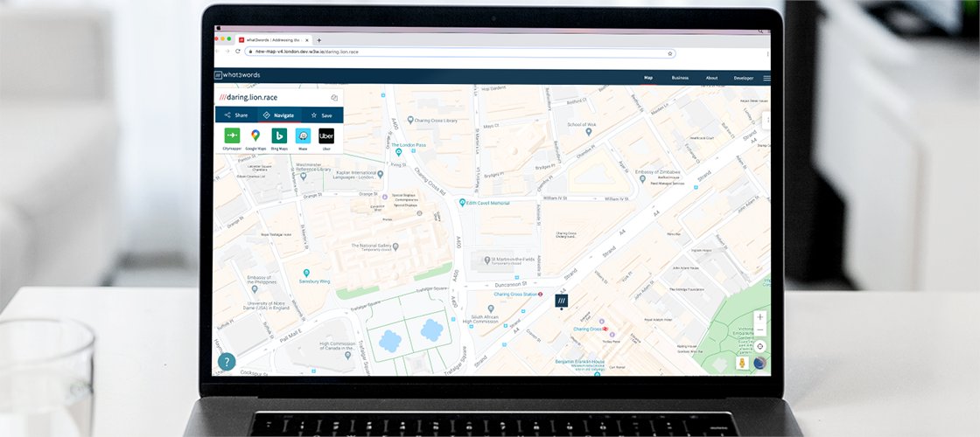
Task: Click the Edith Cavell Memorial pin
Action: click(462, 203)
